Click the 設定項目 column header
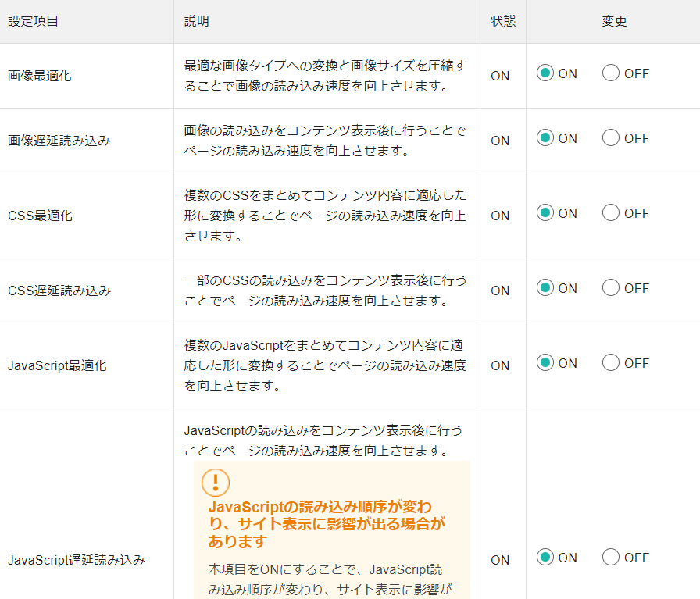 (33, 21)
